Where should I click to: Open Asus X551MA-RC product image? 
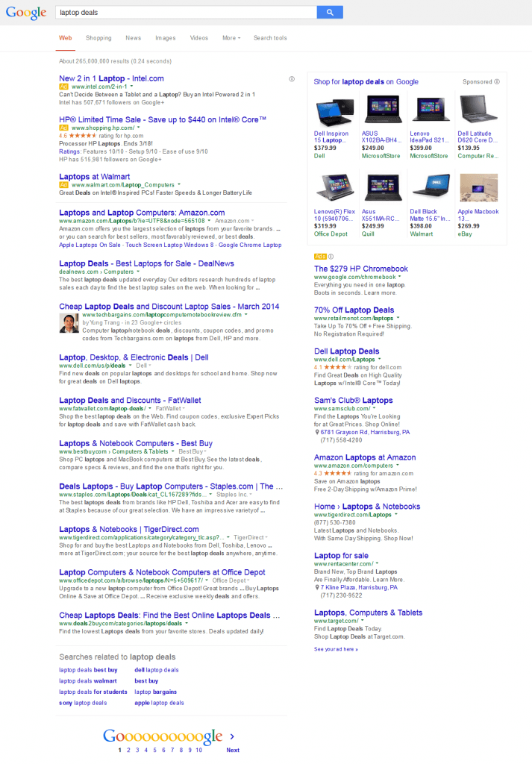(x=383, y=187)
